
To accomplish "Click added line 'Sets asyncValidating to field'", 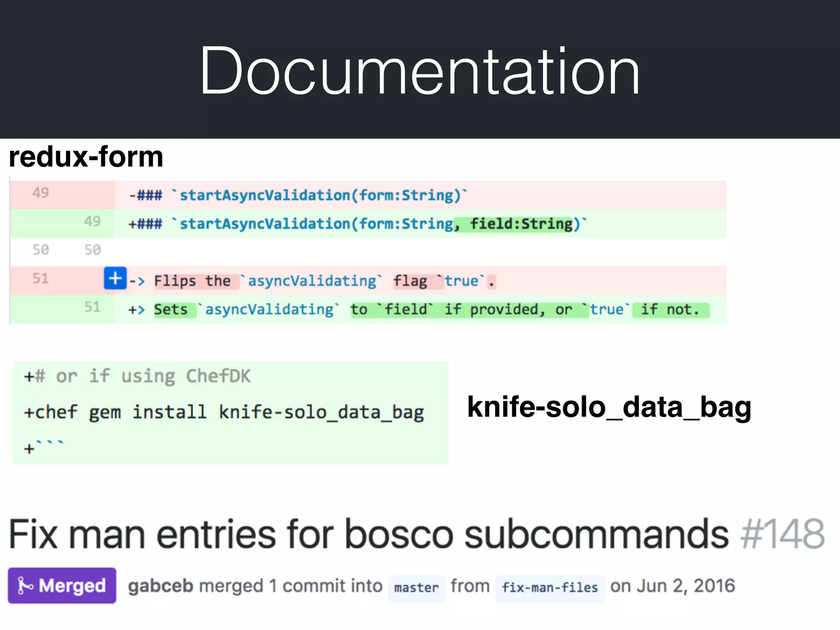I will tap(368, 309).
